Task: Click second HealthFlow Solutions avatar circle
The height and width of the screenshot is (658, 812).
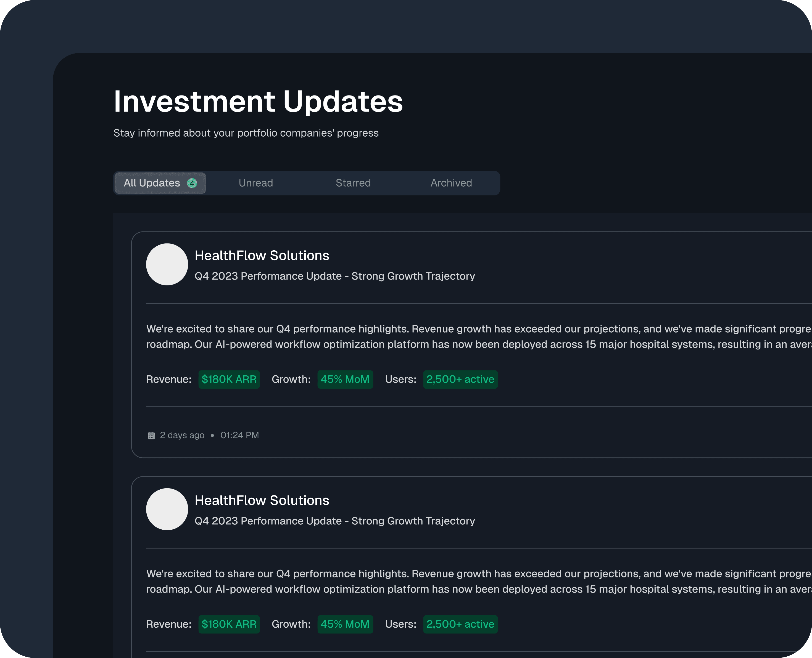Action: click(167, 509)
